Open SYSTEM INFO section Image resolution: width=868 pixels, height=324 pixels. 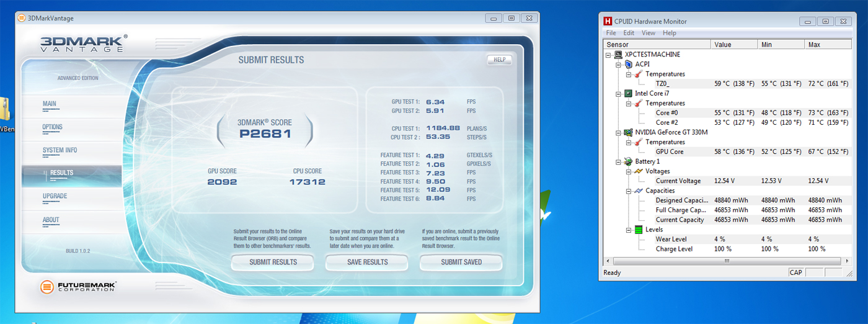tap(71, 151)
